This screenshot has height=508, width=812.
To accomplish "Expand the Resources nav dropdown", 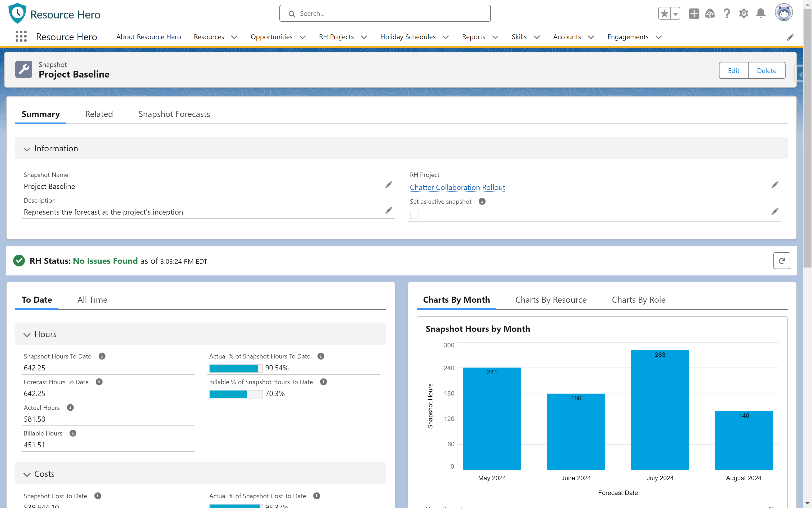I will pyautogui.click(x=234, y=37).
